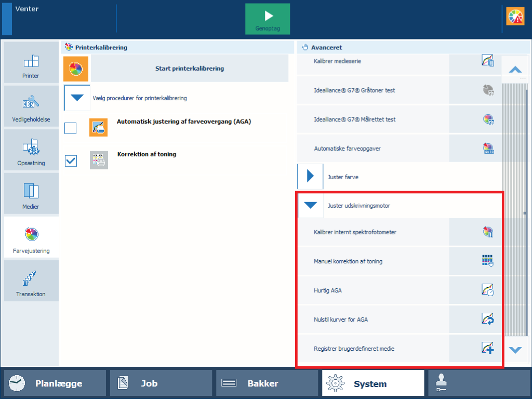Open the Planlægge bottom tab
532x399 pixels.
(55, 383)
